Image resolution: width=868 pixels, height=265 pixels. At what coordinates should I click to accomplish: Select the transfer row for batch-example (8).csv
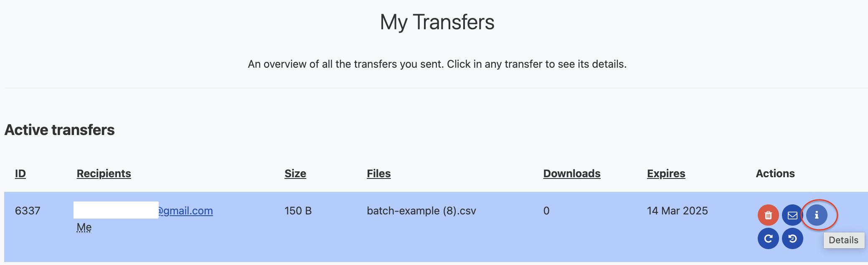[x=421, y=211]
